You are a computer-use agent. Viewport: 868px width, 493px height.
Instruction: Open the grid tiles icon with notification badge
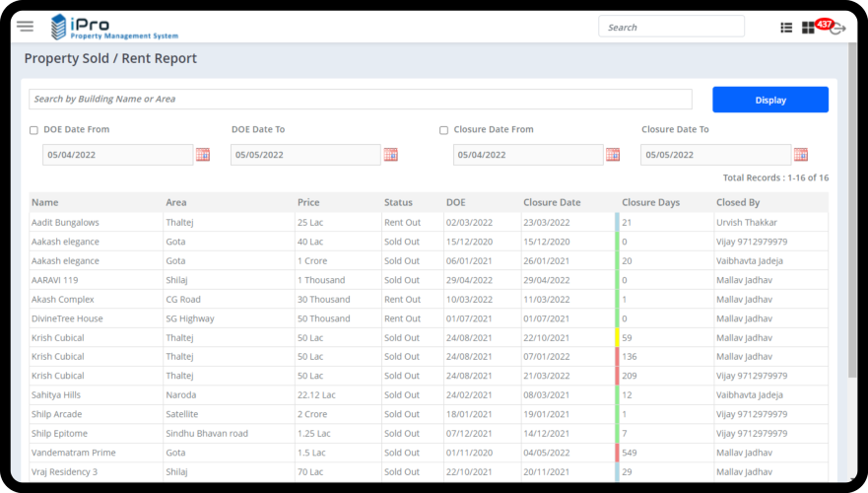pos(808,28)
